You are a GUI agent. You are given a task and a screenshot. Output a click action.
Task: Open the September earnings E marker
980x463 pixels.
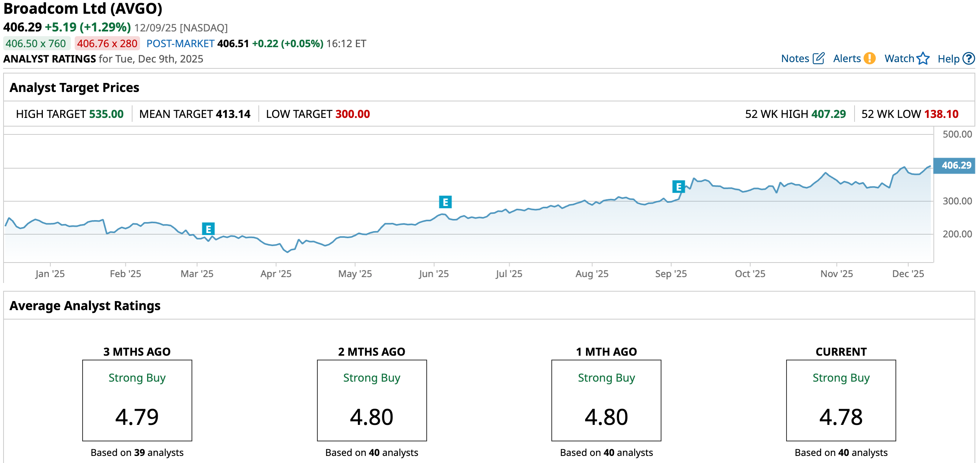678,187
